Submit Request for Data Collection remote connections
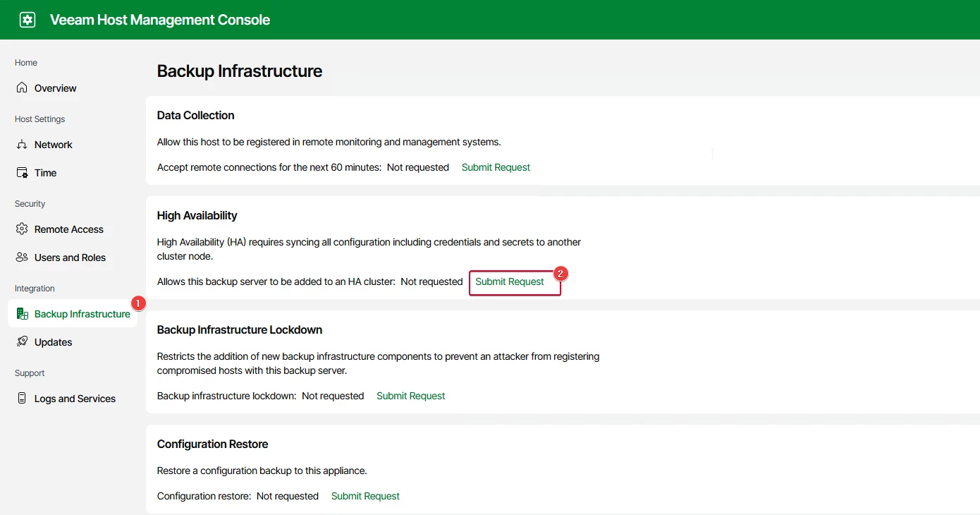 [x=496, y=167]
